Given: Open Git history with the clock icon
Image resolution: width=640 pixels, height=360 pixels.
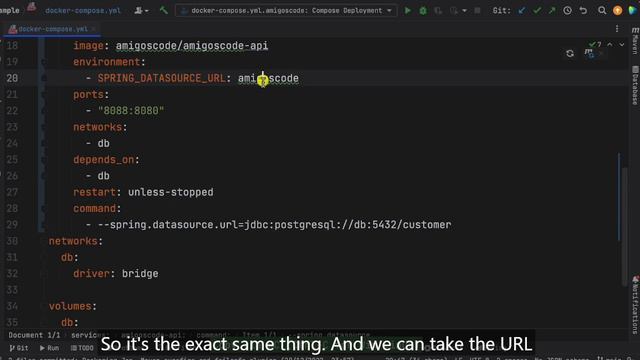Looking at the screenshot, I should pos(567,11).
